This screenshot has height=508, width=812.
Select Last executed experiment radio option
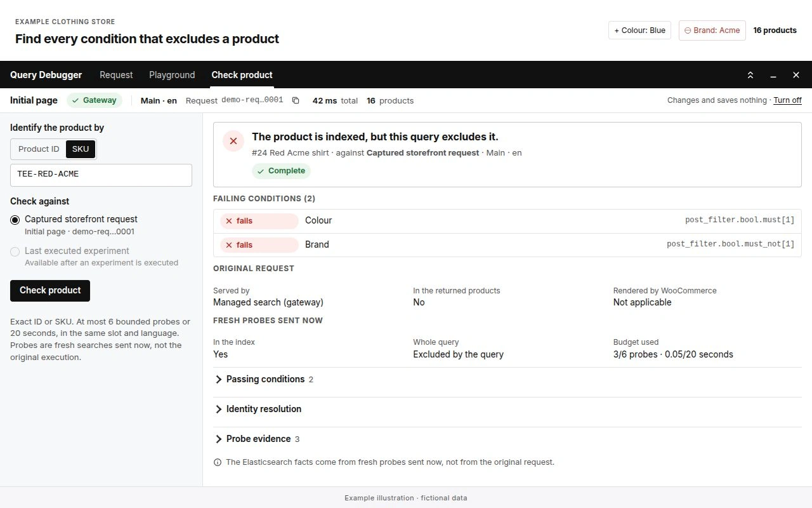(15, 251)
